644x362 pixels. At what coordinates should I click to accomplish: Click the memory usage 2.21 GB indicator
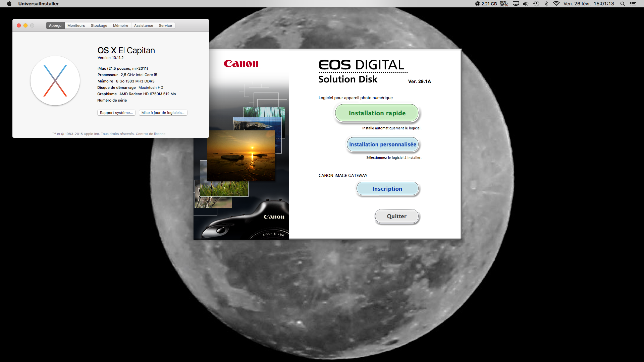[486, 4]
